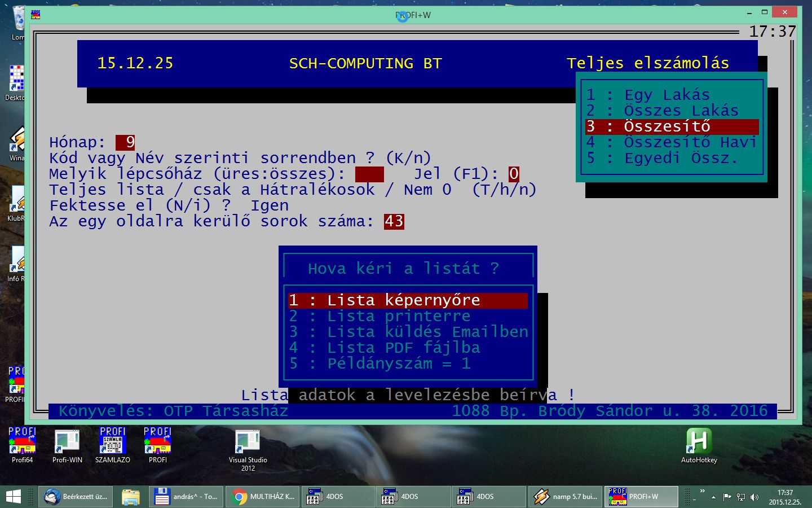The image size is (812, 508).
Task: Open Chrome MULTIHÁZ taskbar item
Action: 263,497
